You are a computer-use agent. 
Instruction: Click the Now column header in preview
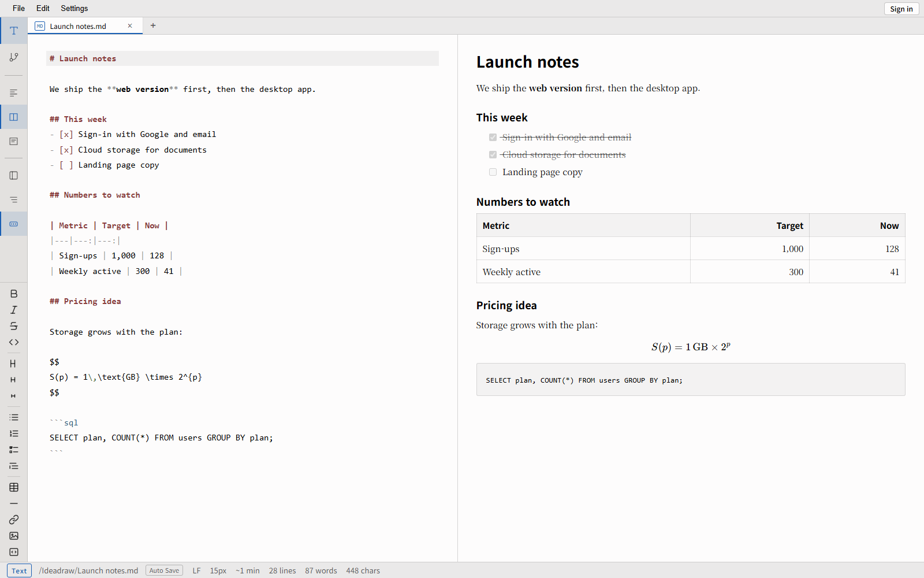[x=857, y=225]
